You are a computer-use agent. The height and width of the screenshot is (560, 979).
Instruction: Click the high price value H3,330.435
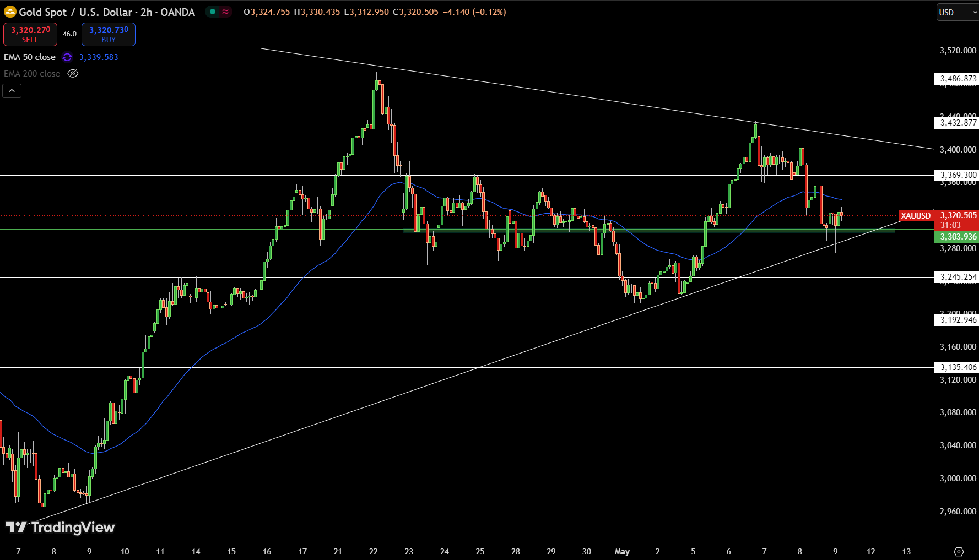317,12
